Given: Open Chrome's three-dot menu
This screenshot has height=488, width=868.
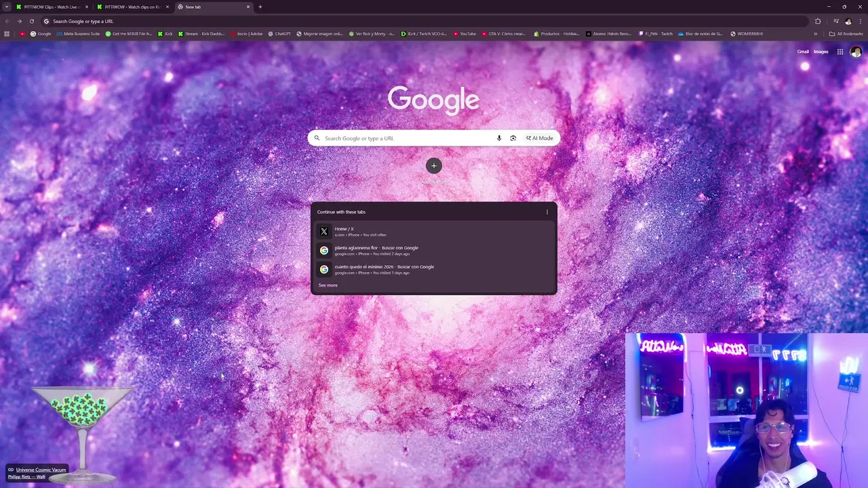Looking at the screenshot, I should pyautogui.click(x=860, y=21).
